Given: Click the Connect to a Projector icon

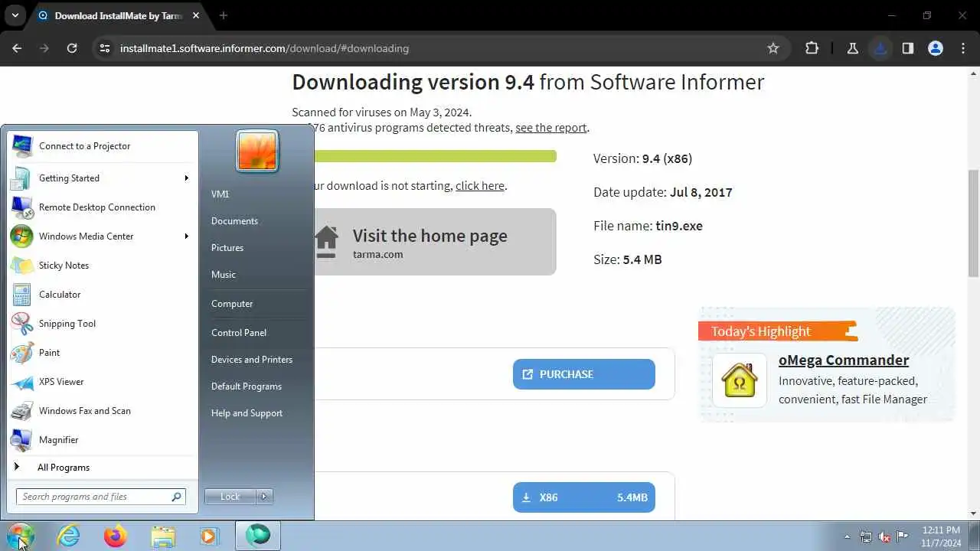Looking at the screenshot, I should [21, 145].
